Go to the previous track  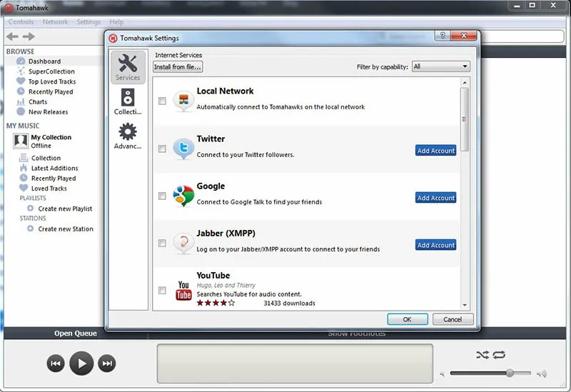tap(56, 363)
